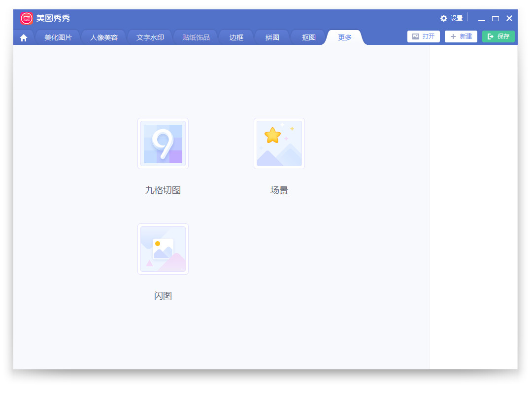Switch to the 人像美容 tab
This screenshot has height=394, width=532.
(x=104, y=37)
